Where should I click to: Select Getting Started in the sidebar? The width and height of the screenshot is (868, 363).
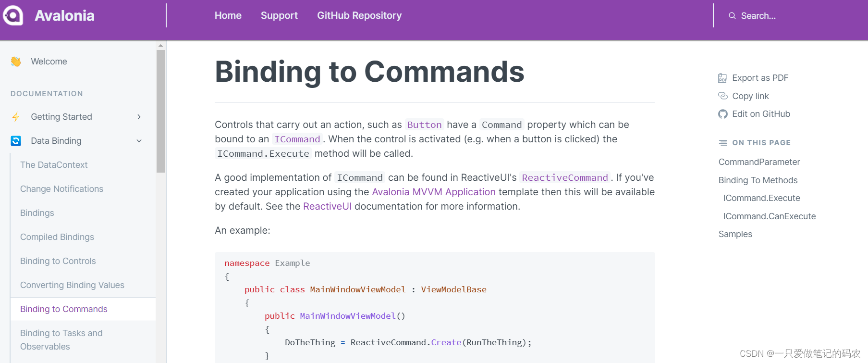61,117
